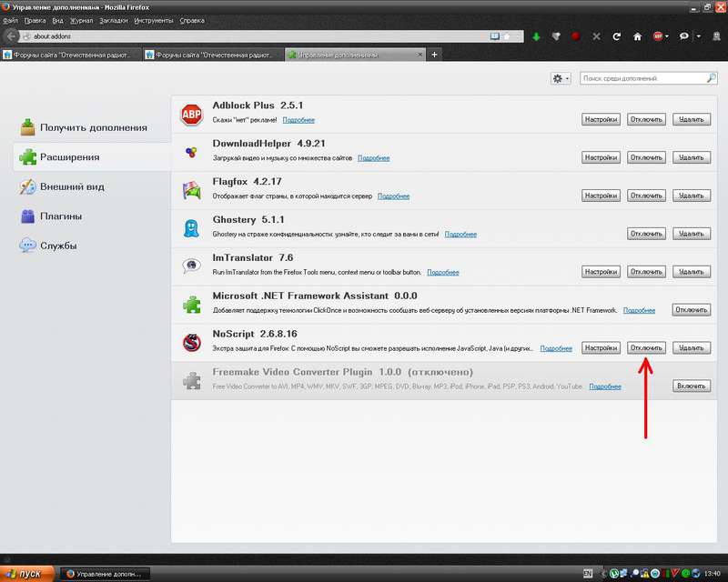Screen dimensions: 728x582
Task: Click the Freemake Video Converter grey puzzle icon
Action: pyautogui.click(x=191, y=381)
